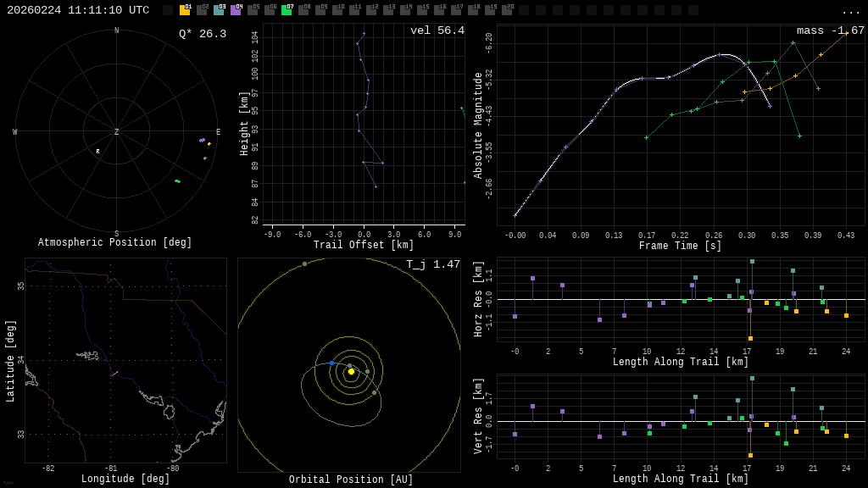Click the mass -1.67 label
Viewport: 868px width, 488px height.
(x=830, y=30)
